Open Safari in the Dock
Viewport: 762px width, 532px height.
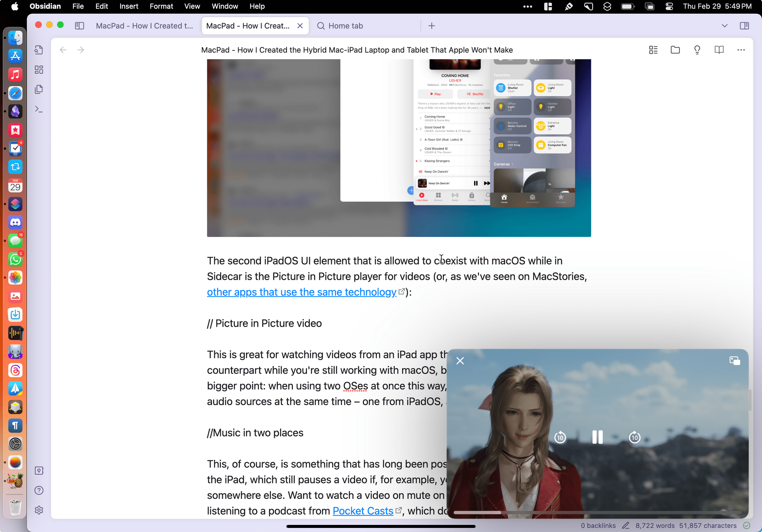click(x=15, y=93)
